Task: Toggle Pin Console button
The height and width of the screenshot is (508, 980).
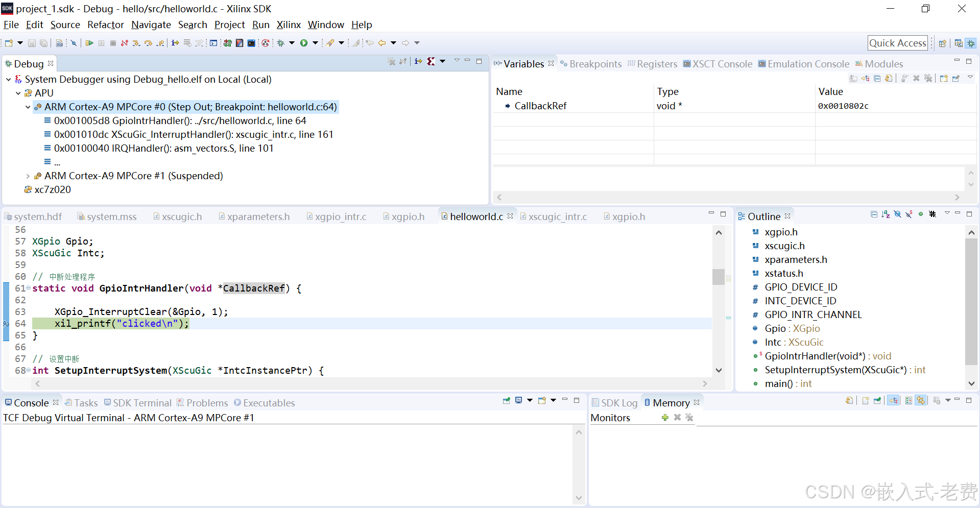Action: [507, 400]
